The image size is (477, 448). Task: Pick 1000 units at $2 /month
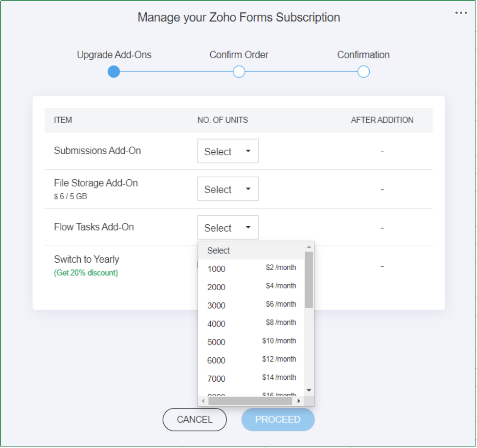click(x=251, y=269)
